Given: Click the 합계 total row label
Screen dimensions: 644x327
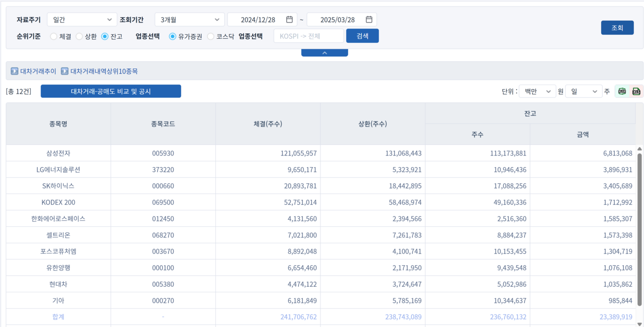Looking at the screenshot, I should [58, 317].
